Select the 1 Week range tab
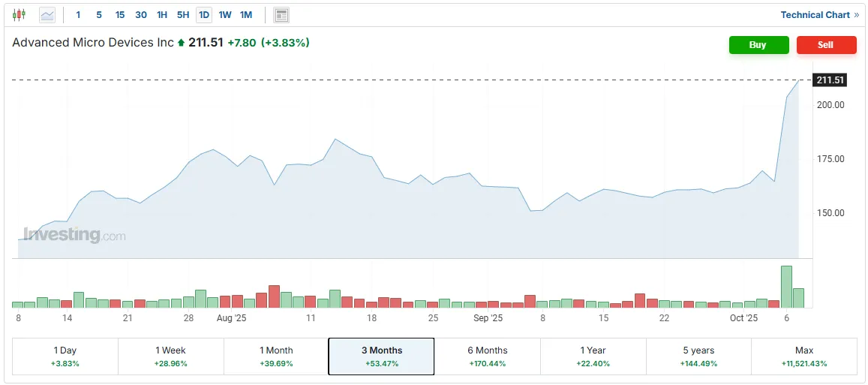 tap(171, 356)
